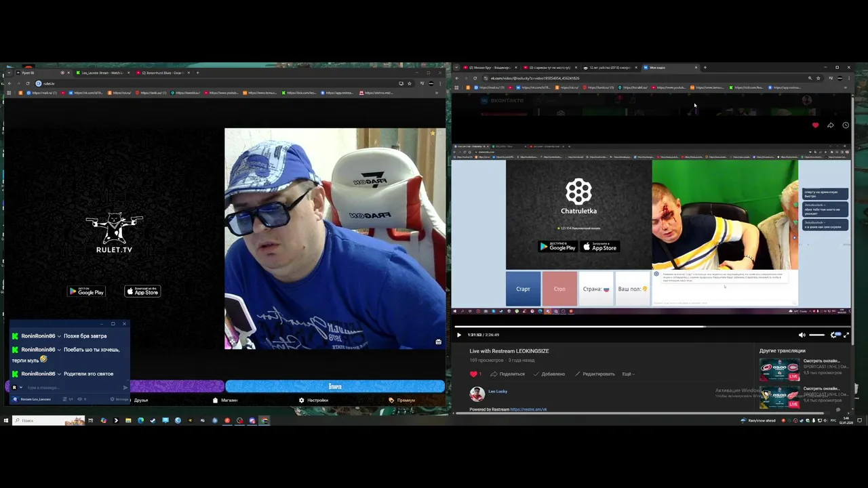Open Премиум tab on Rulet.tv
This screenshot has width=868, height=488.
click(401, 401)
